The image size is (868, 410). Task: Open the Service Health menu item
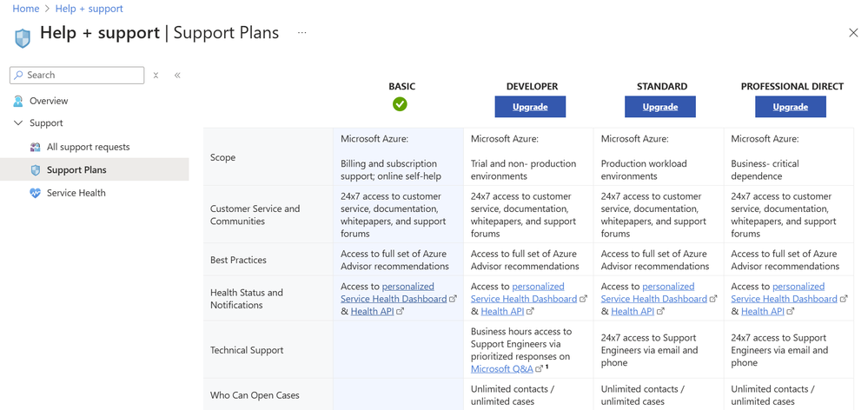point(76,193)
